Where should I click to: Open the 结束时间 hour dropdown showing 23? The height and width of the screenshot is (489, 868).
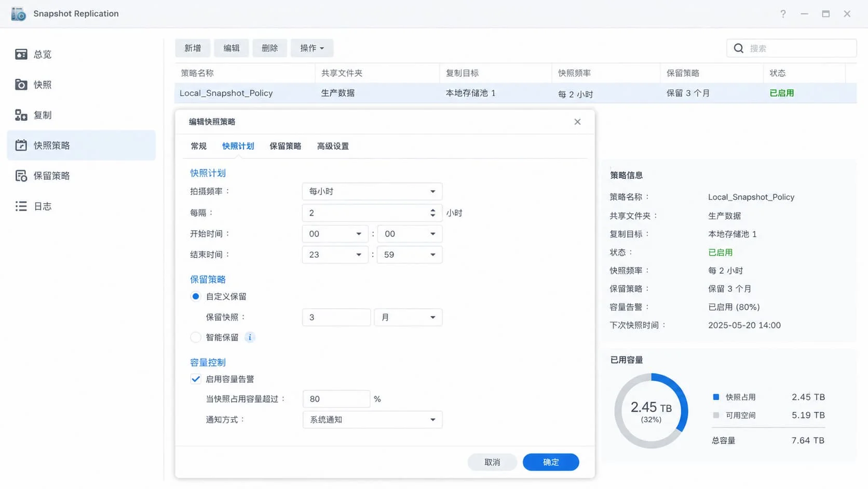click(x=335, y=255)
